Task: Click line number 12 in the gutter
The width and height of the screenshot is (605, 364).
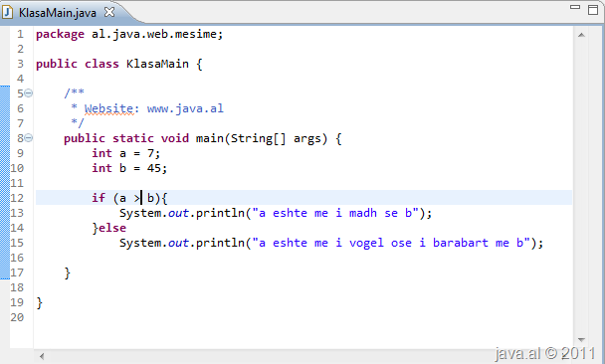Action: 17,198
